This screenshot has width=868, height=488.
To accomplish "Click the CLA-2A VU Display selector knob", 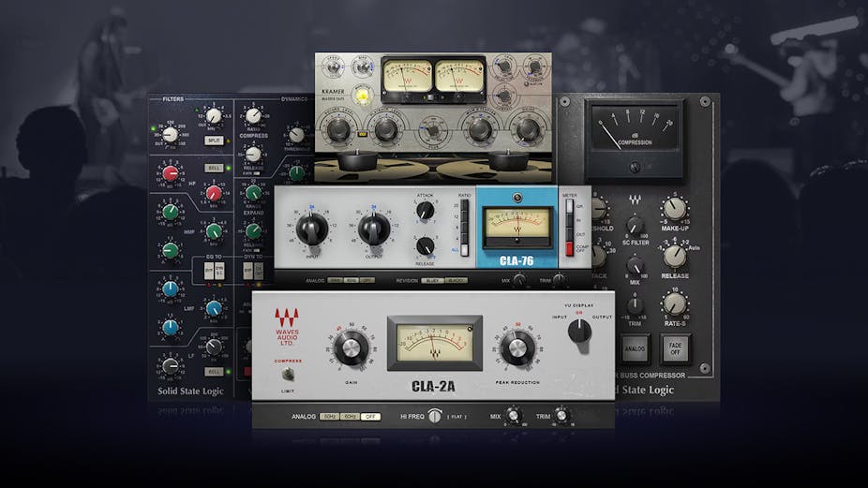I will pyautogui.click(x=580, y=329).
